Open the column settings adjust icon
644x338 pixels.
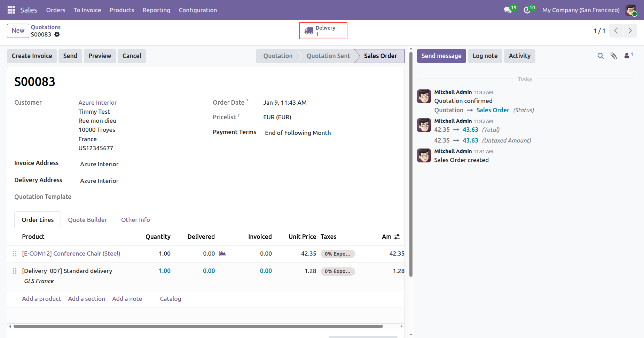397,237
